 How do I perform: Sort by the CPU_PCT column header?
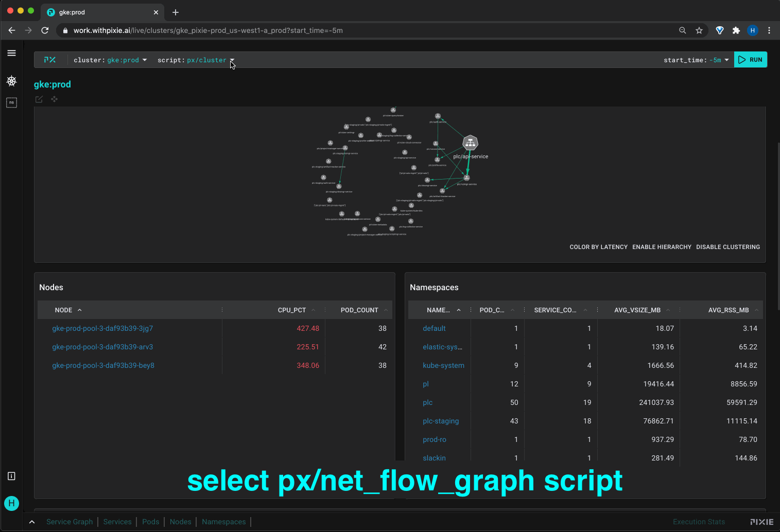(291, 310)
